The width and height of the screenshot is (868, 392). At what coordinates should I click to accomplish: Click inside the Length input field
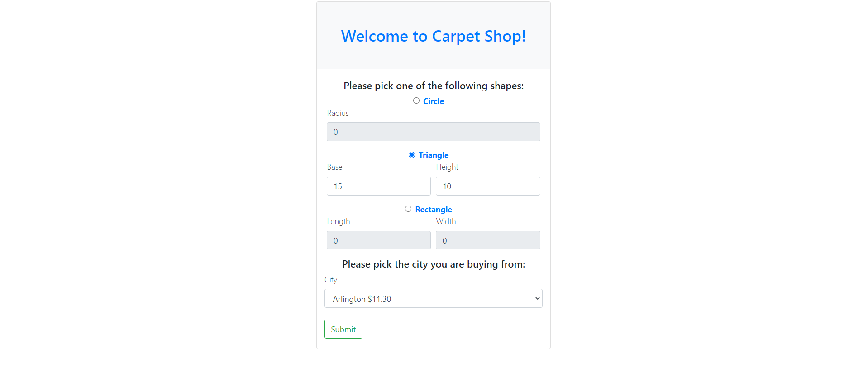click(378, 240)
